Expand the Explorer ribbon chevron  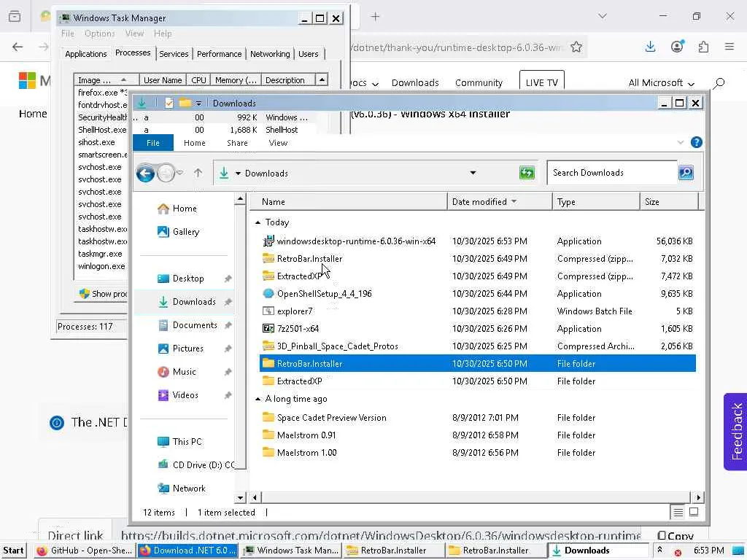coord(681,142)
